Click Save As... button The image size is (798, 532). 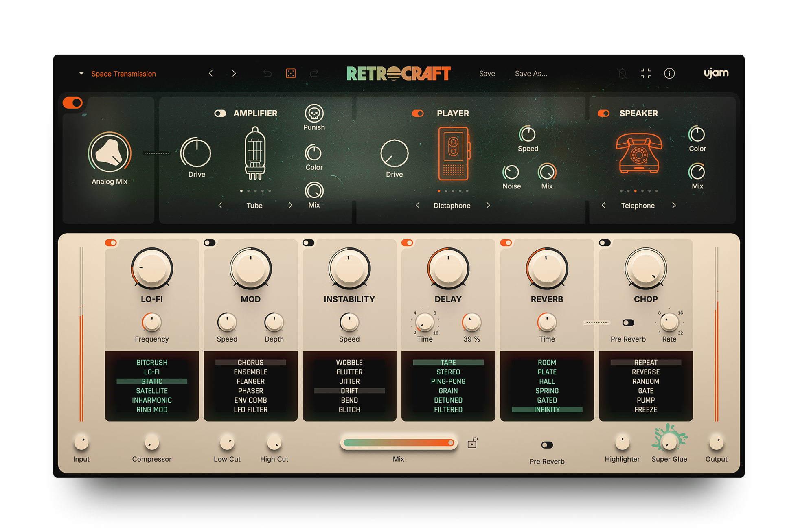click(531, 74)
